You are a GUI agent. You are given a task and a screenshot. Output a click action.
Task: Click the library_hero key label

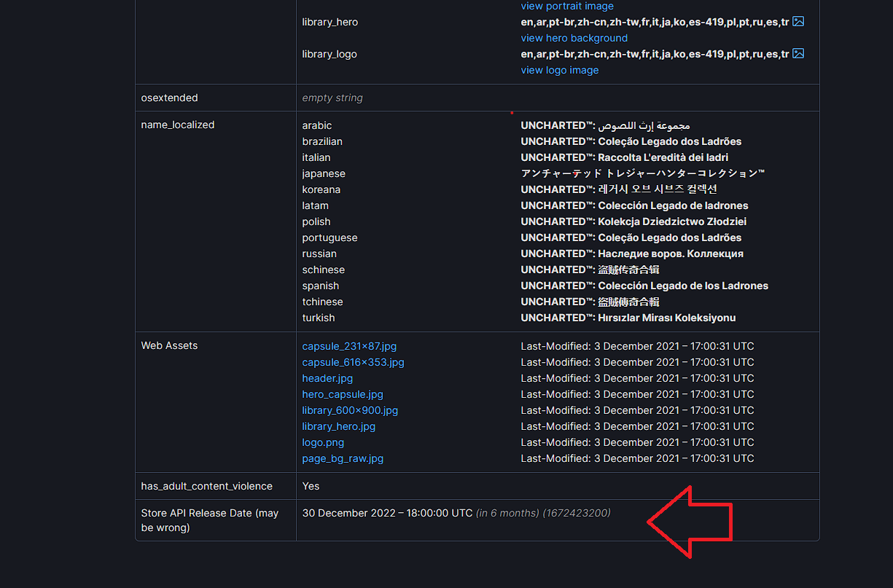pos(330,22)
